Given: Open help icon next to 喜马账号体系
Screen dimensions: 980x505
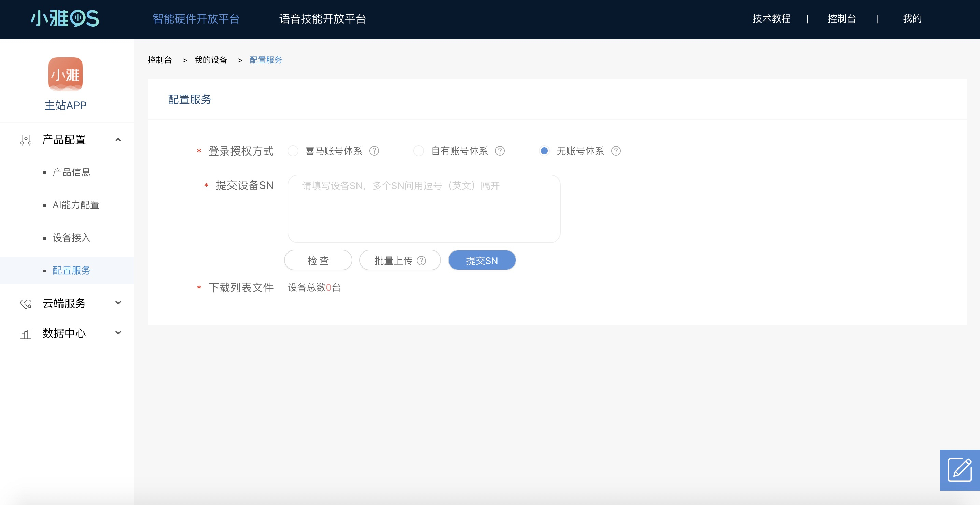Looking at the screenshot, I should point(374,151).
